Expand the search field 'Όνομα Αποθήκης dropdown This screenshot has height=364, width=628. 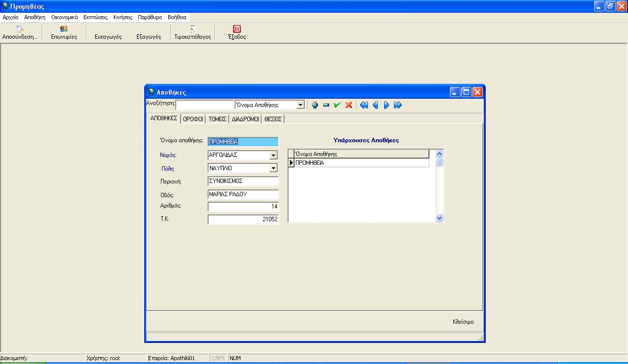300,105
